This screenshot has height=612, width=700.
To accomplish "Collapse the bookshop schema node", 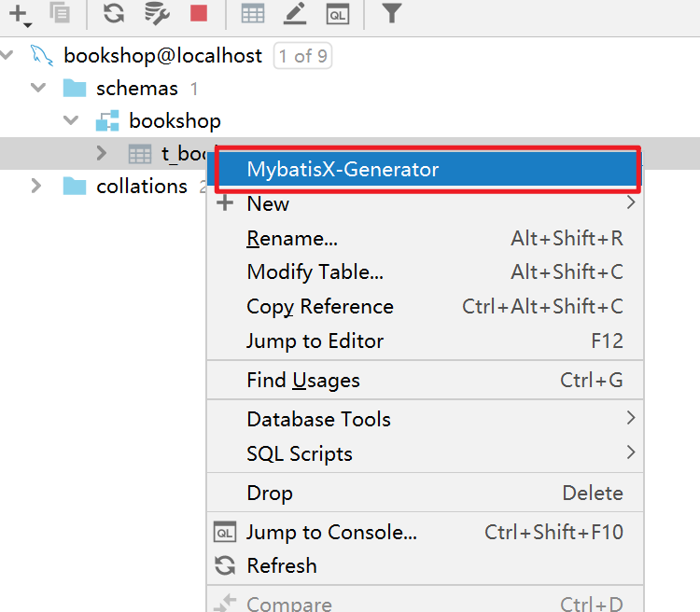I will click(71, 120).
